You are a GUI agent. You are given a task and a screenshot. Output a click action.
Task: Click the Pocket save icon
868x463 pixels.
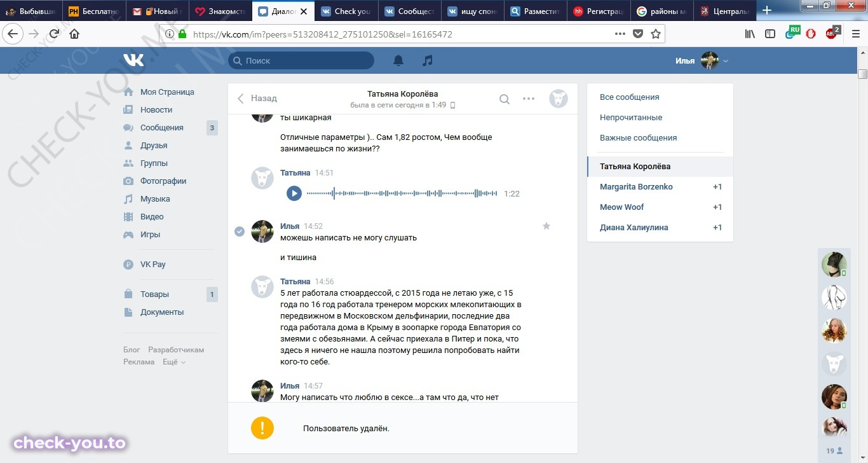638,34
